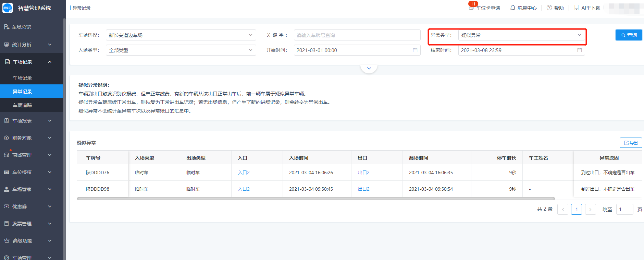Viewport: 644px width, 260px height.
Task: Select 车场记录 submenu item
Action: pos(22,78)
